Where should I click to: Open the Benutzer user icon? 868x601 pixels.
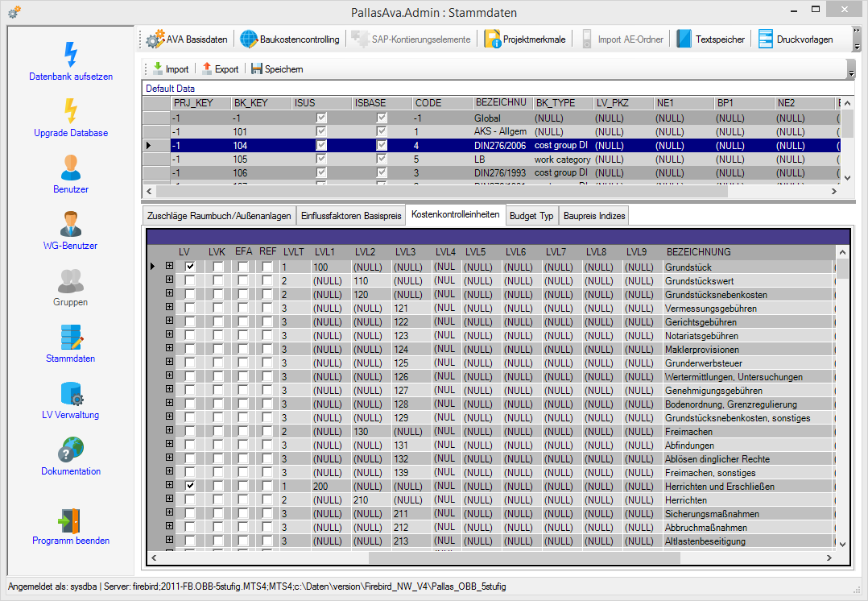coord(70,168)
